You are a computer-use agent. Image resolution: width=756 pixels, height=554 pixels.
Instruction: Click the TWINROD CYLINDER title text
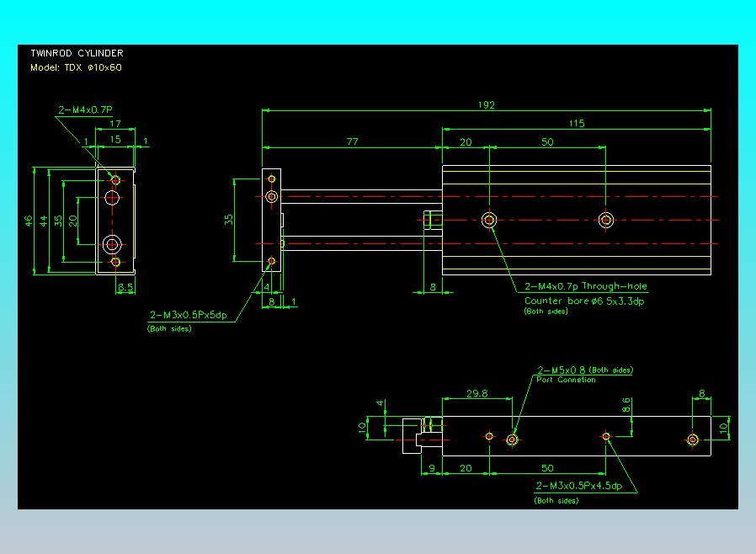(77, 53)
